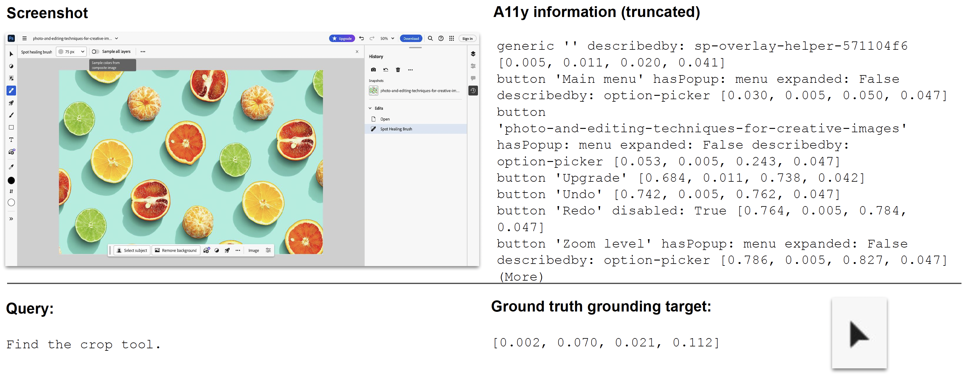This screenshot has height=390, width=980.
Task: Select the Move tool
Action: click(x=11, y=54)
